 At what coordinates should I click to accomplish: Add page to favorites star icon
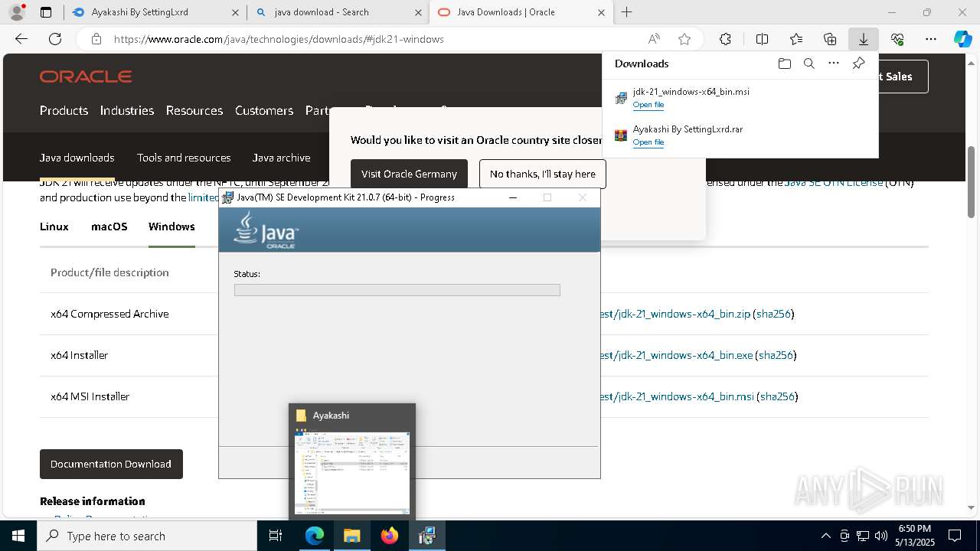pos(684,39)
